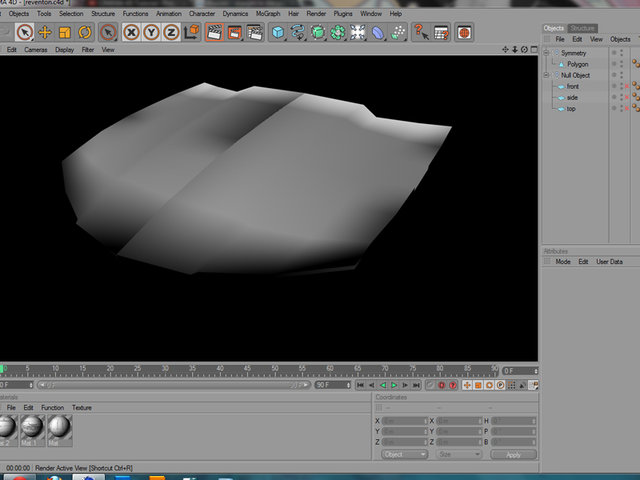Open the Render Settings icon
Image resolution: width=640 pixels, height=480 pixels.
click(x=255, y=32)
